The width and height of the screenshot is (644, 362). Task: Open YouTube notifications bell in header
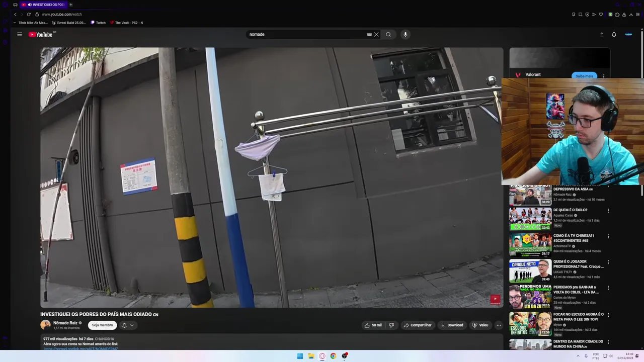tap(614, 34)
